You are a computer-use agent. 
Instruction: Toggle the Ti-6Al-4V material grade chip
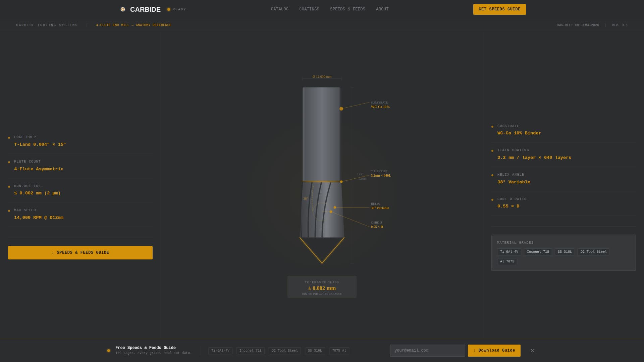[x=509, y=251]
